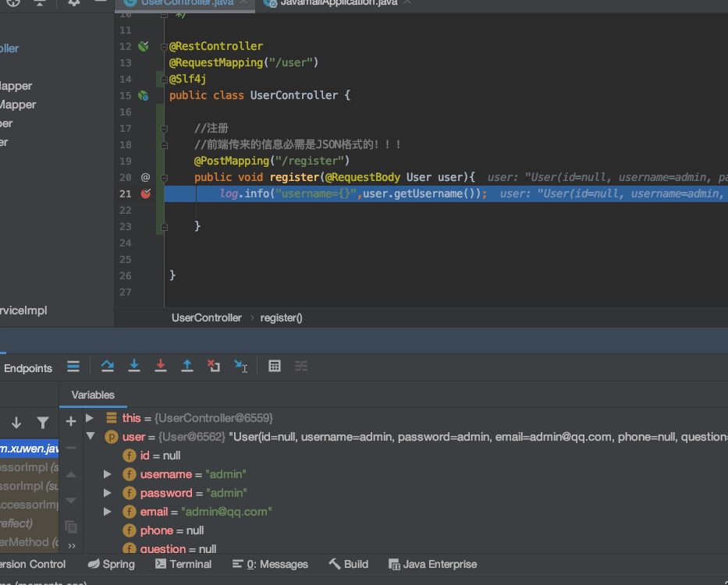Switch to the JavamailApplication.java editor tab
The image size is (728, 585).
pyautogui.click(x=338, y=3)
